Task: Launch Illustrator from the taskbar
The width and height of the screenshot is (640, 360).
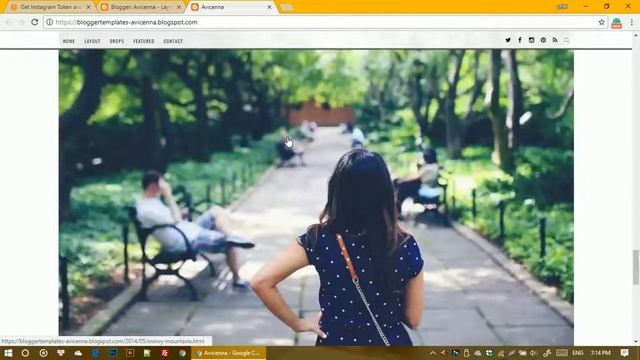Action: (x=130, y=353)
